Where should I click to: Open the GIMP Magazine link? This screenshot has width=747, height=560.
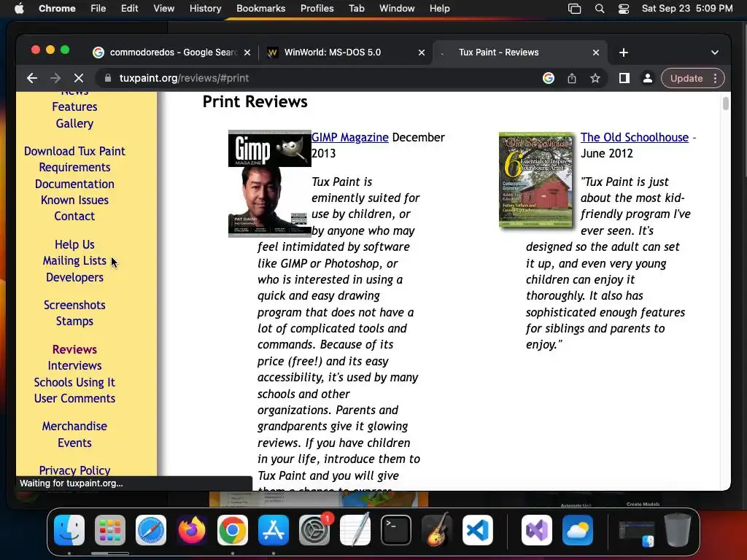[350, 137]
